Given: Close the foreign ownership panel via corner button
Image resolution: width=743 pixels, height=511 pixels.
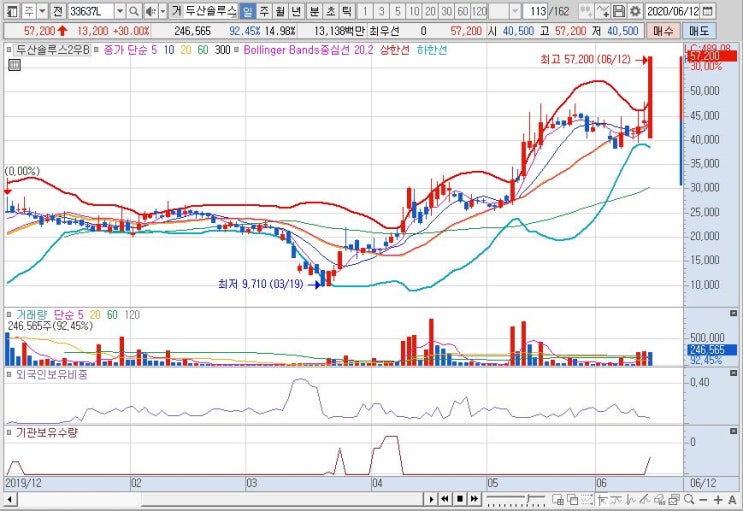Looking at the screenshot, I should [x=733, y=373].
